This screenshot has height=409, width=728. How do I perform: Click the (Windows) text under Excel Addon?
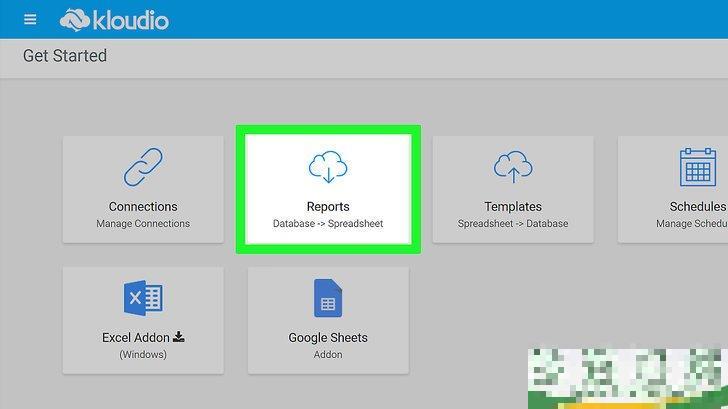pyautogui.click(x=143, y=354)
